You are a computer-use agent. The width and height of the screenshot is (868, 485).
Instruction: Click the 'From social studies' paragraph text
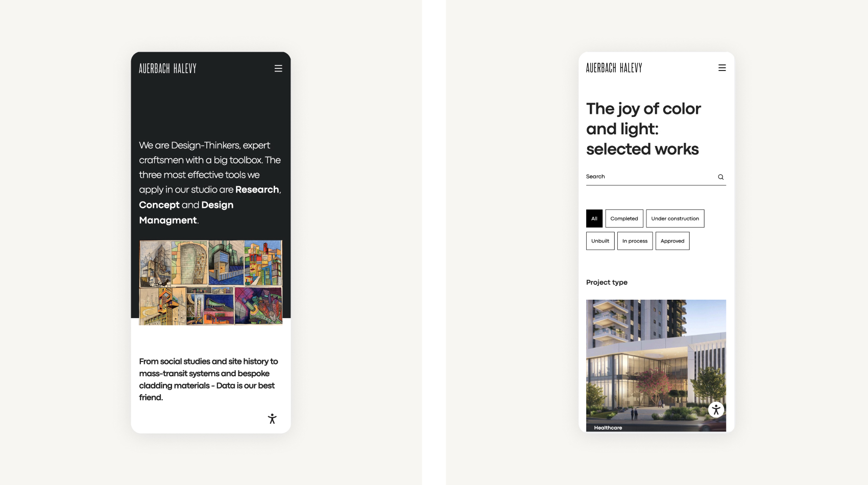coord(208,379)
